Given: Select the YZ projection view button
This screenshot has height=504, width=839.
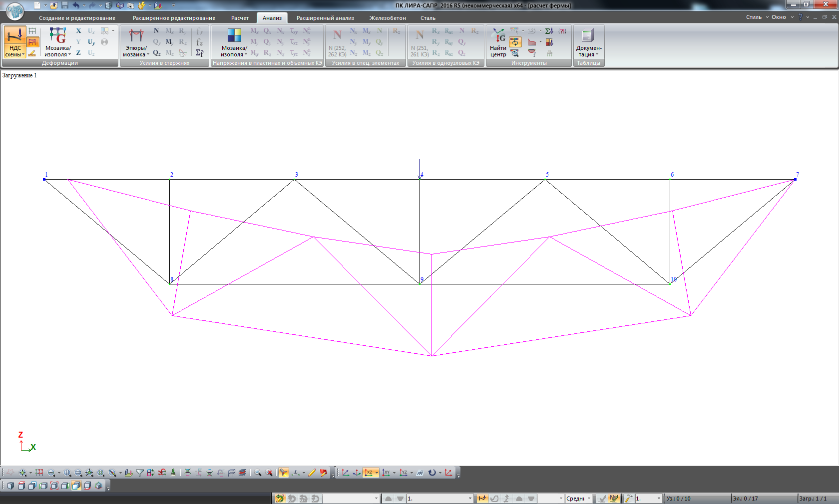Looking at the screenshot, I should coord(403,473).
